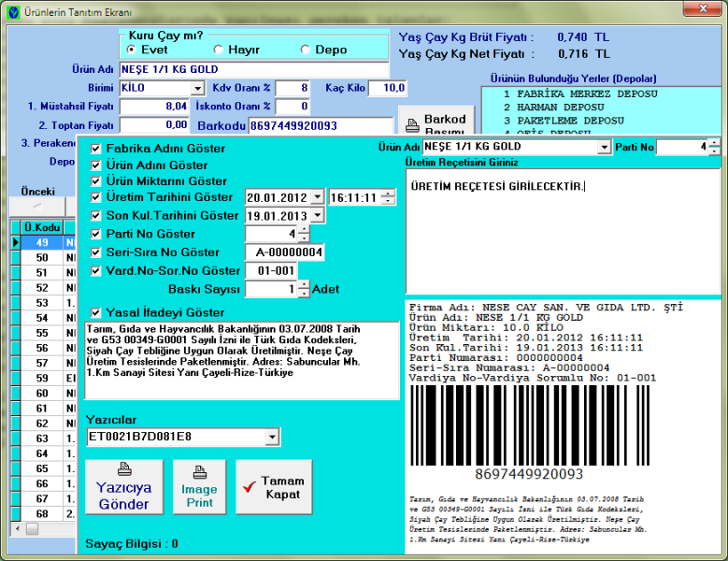Click the Ürün Adı text field NEŞE 1/1 KG GOLD
Image resolution: width=728 pixels, height=561 pixels.
254,70
